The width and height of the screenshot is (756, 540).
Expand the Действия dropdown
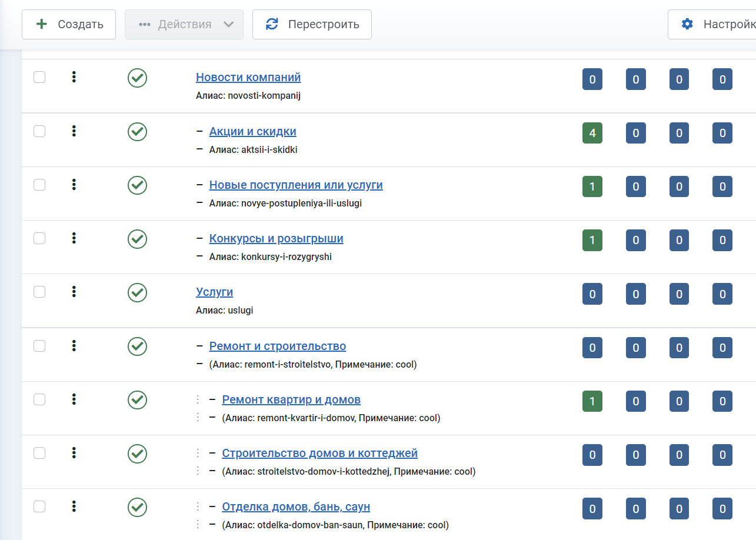pos(184,25)
